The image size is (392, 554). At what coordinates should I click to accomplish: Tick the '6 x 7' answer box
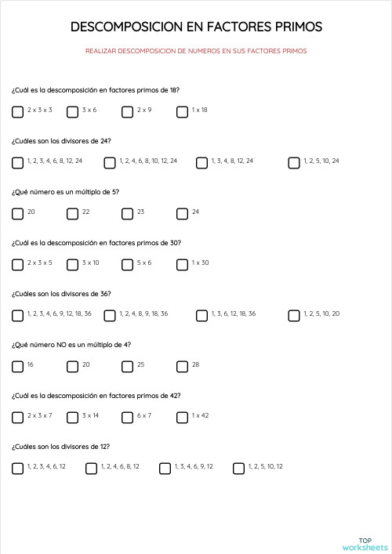pyautogui.click(x=127, y=418)
